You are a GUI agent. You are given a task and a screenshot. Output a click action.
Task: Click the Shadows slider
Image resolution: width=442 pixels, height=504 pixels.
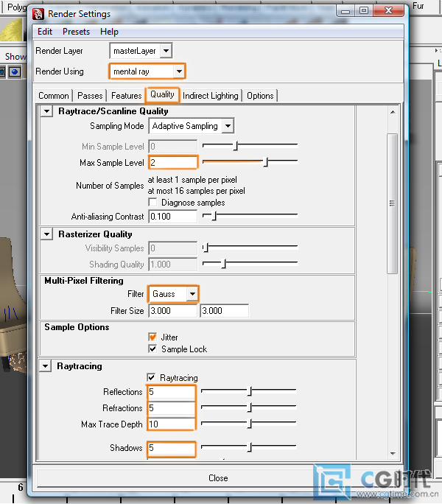tap(248, 447)
